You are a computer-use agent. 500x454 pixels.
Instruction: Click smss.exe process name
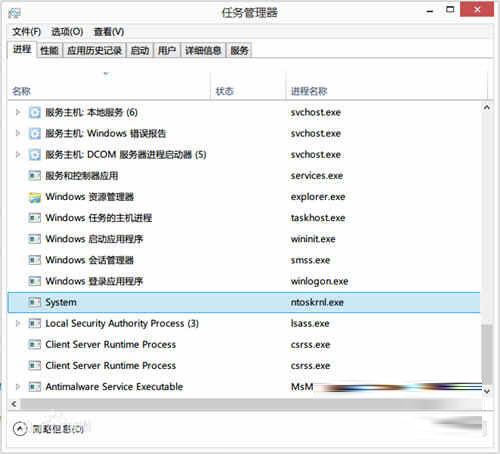pyautogui.click(x=310, y=260)
